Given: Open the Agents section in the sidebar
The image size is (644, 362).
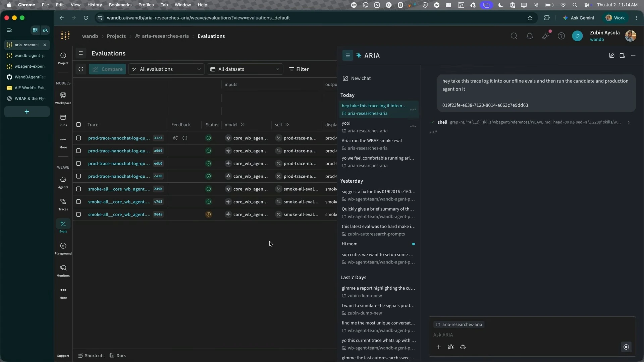Looking at the screenshot, I should 63,182.
